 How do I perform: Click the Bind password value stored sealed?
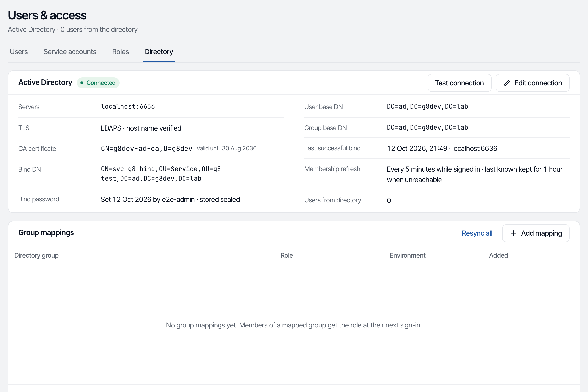(x=170, y=199)
